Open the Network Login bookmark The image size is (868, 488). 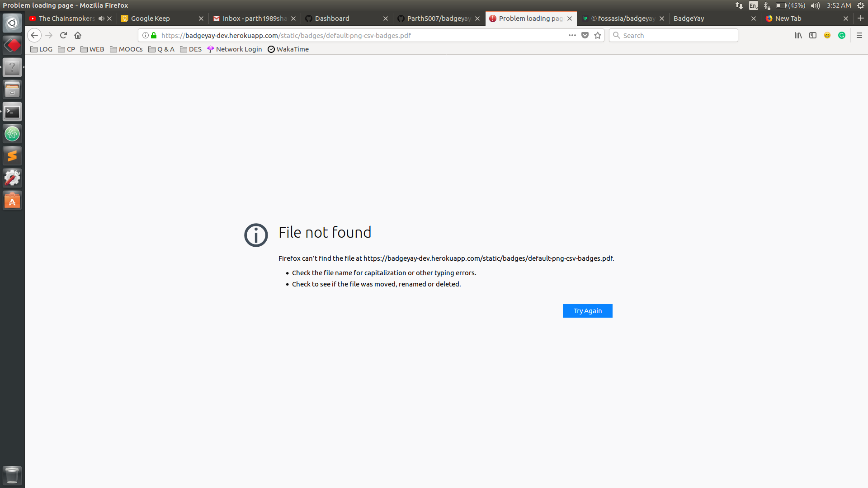234,49
